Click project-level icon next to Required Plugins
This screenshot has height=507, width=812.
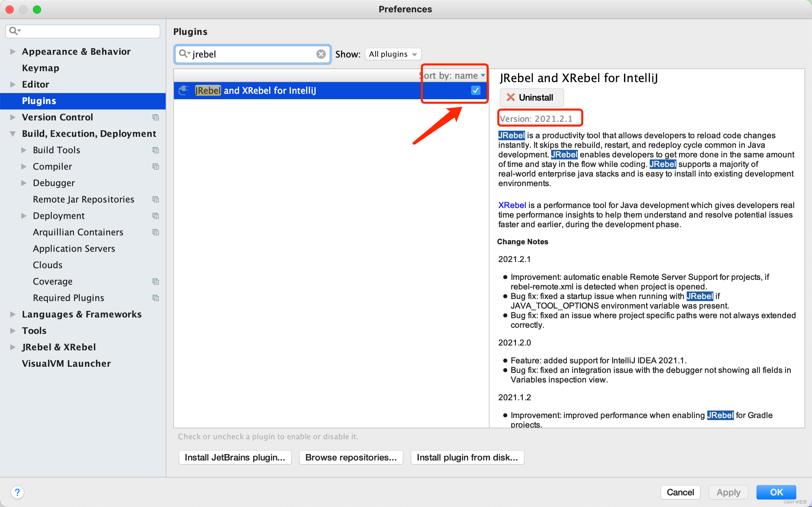click(156, 298)
